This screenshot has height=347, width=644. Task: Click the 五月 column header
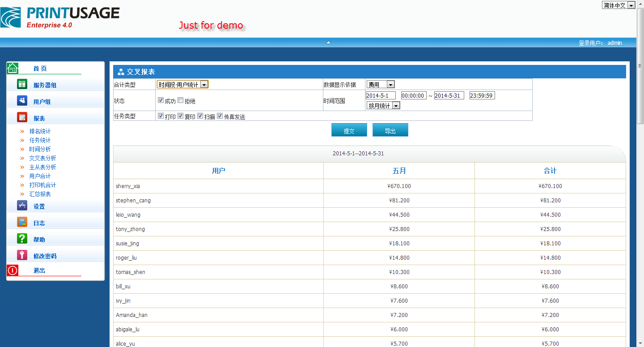click(399, 171)
